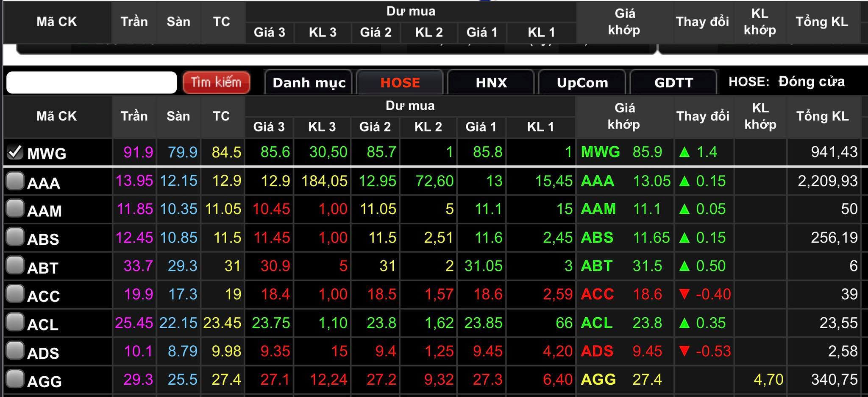Click the lower Dư mua group header
This screenshot has height=397, width=868.
(x=410, y=106)
